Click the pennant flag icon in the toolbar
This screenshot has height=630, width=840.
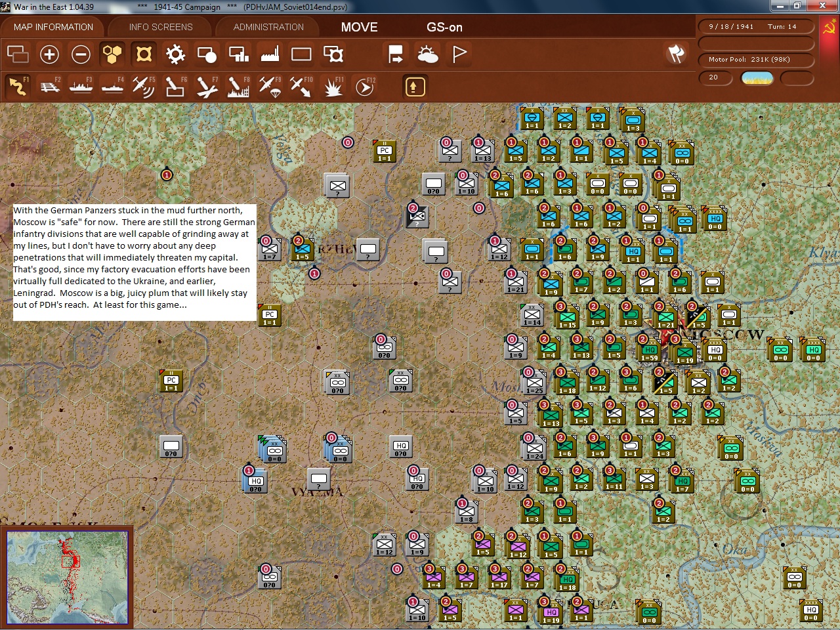point(459,54)
